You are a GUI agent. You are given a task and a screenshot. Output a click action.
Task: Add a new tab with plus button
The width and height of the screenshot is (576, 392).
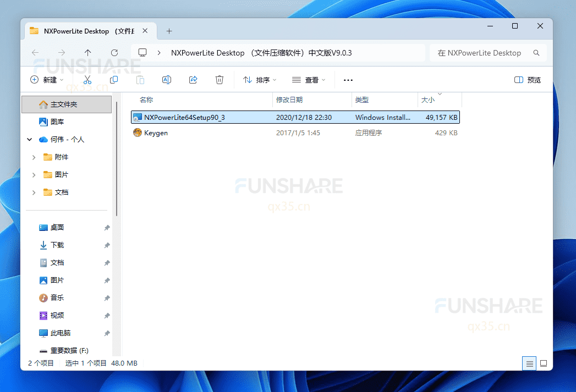(x=169, y=31)
